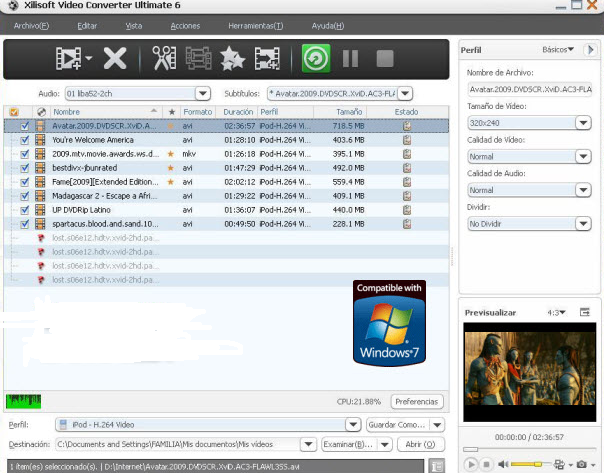This screenshot has height=473, width=604.
Task: Click the CPU usage graph icon
Action: tap(23, 401)
